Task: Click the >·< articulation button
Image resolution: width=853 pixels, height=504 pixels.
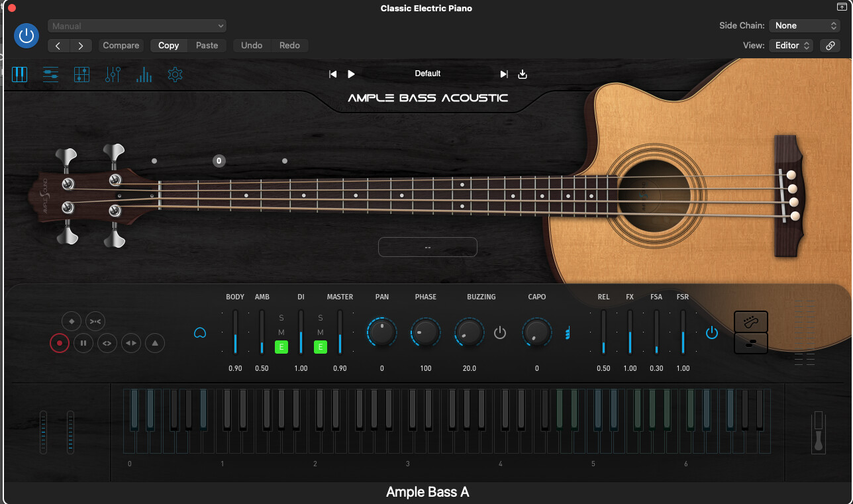Action: tap(95, 321)
